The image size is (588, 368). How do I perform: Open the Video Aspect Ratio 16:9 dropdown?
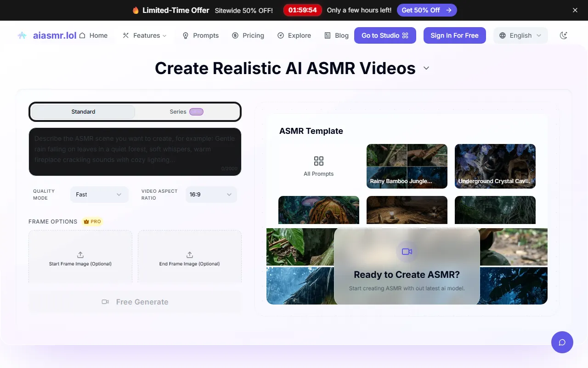pos(211,195)
